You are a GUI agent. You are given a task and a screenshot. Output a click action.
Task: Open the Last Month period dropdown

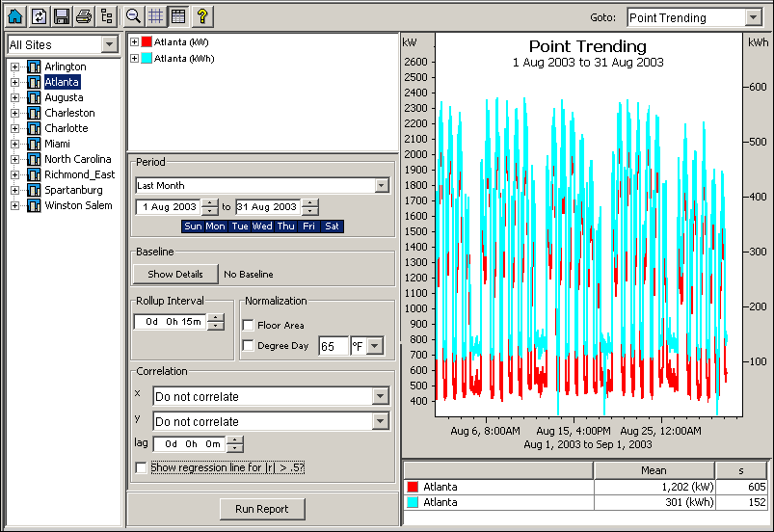click(x=381, y=185)
